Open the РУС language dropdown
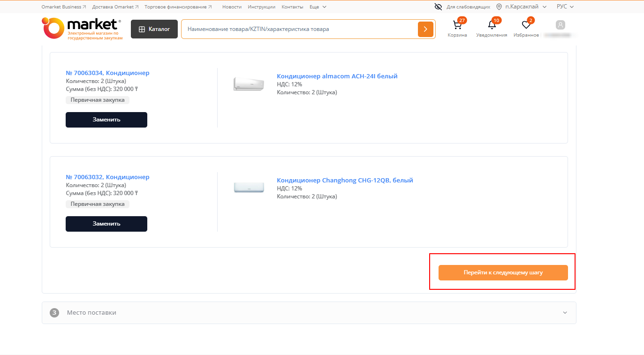This screenshot has width=644, height=355. coord(565,7)
